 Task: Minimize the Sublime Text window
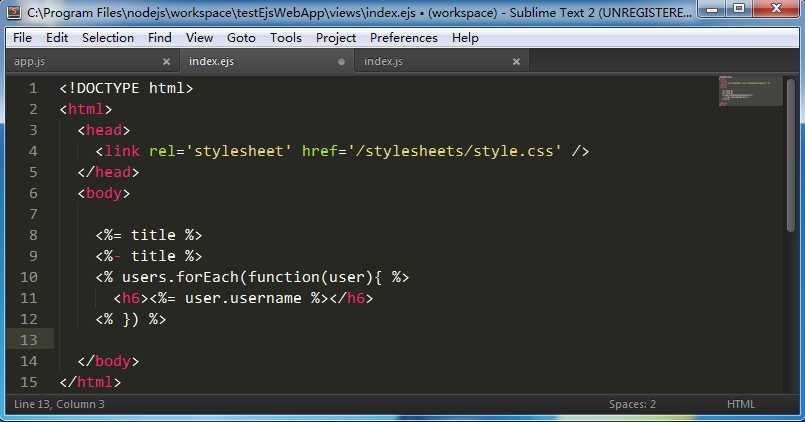coord(712,9)
